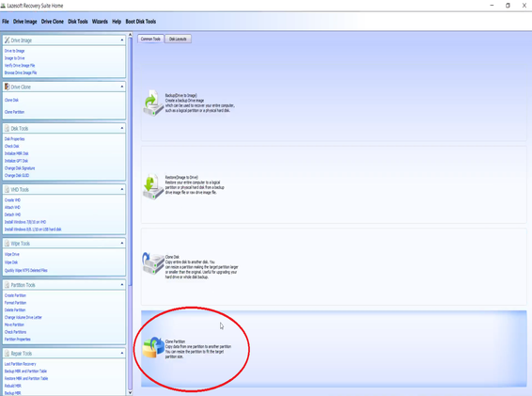532x396 pixels.
Task: Click Browse Drive Image File link
Action: pos(21,72)
